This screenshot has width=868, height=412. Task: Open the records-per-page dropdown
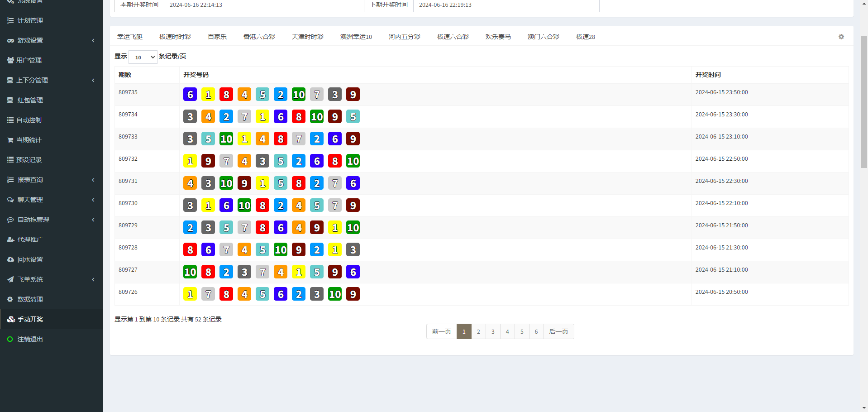pyautogui.click(x=143, y=57)
